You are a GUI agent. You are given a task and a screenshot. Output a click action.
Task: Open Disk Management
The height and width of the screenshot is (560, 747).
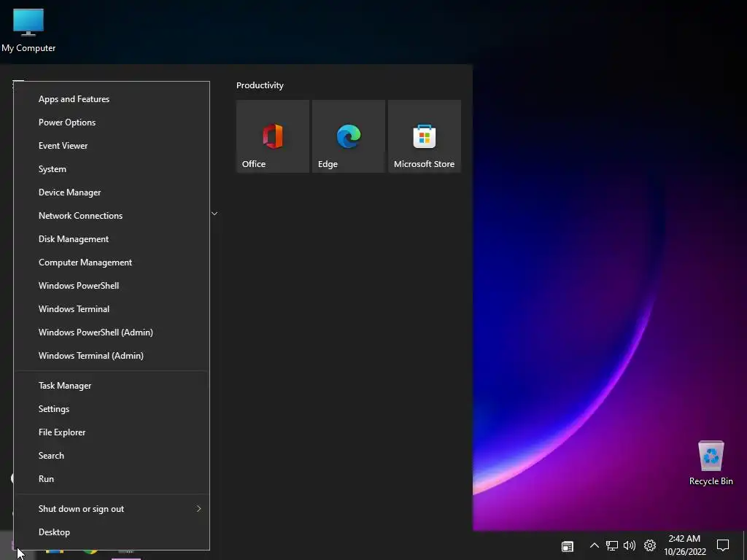[x=112, y=239]
